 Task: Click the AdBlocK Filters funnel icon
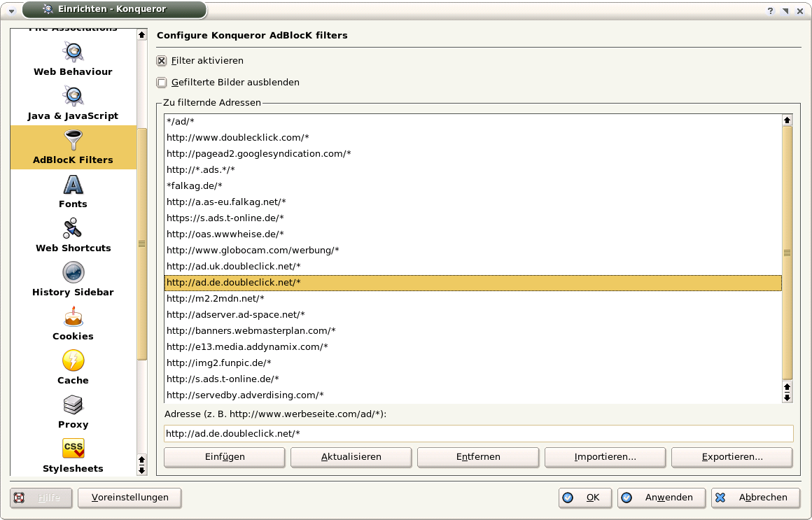[x=73, y=140]
